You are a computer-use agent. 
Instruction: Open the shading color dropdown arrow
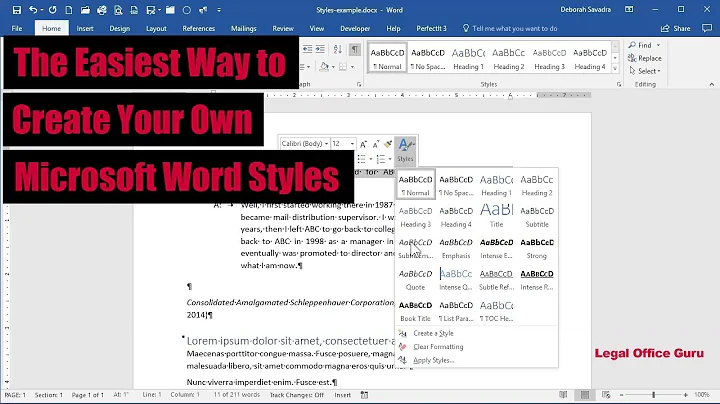point(332,67)
